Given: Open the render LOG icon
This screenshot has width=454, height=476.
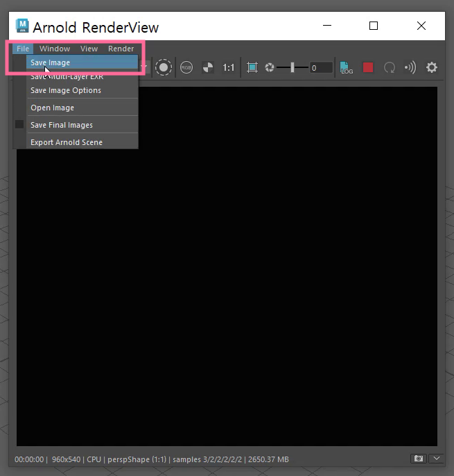Looking at the screenshot, I should pyautogui.click(x=346, y=67).
